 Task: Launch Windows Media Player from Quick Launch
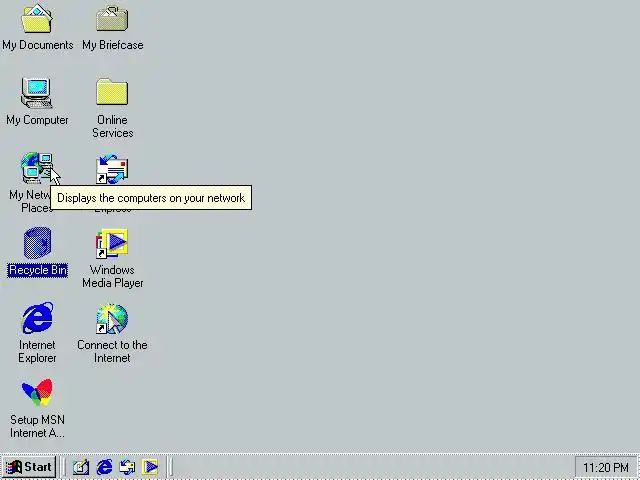150,467
